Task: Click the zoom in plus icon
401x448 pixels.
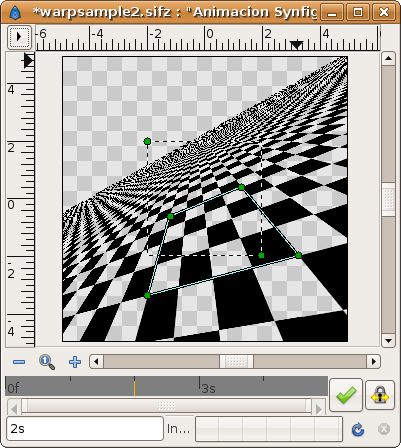Action: coord(75,362)
